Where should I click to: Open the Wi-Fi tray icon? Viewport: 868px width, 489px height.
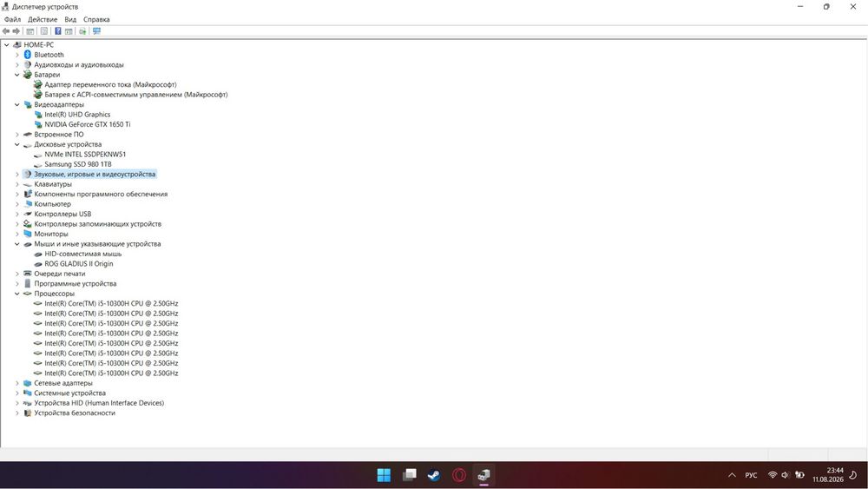[773, 474]
